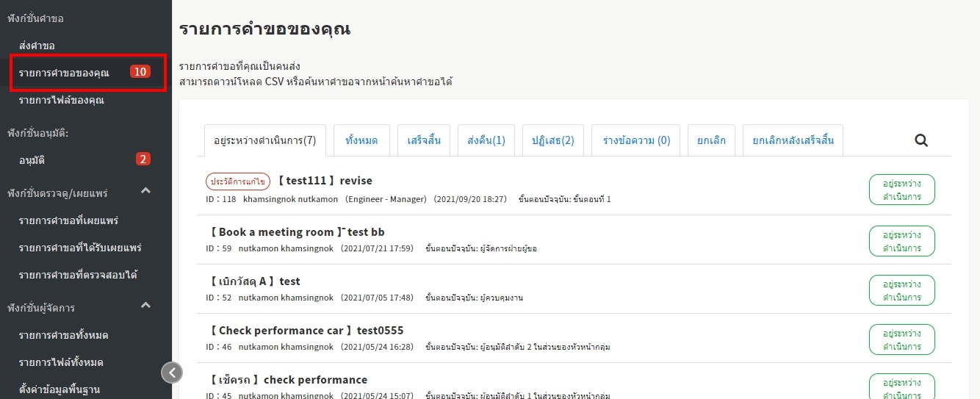Open the ยกเลิกหลังเสร็จสิ้น tab
This screenshot has width=980, height=399.
click(x=793, y=140)
